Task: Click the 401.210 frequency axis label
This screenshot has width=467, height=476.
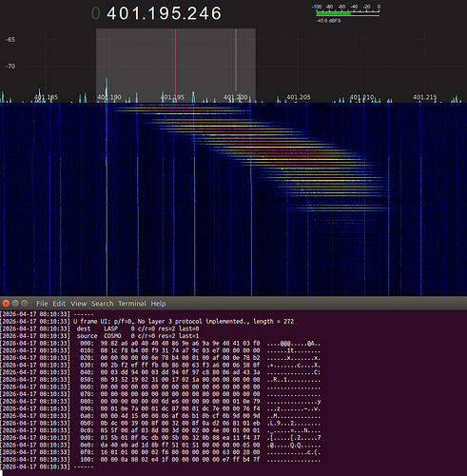Action: pyautogui.click(x=361, y=97)
